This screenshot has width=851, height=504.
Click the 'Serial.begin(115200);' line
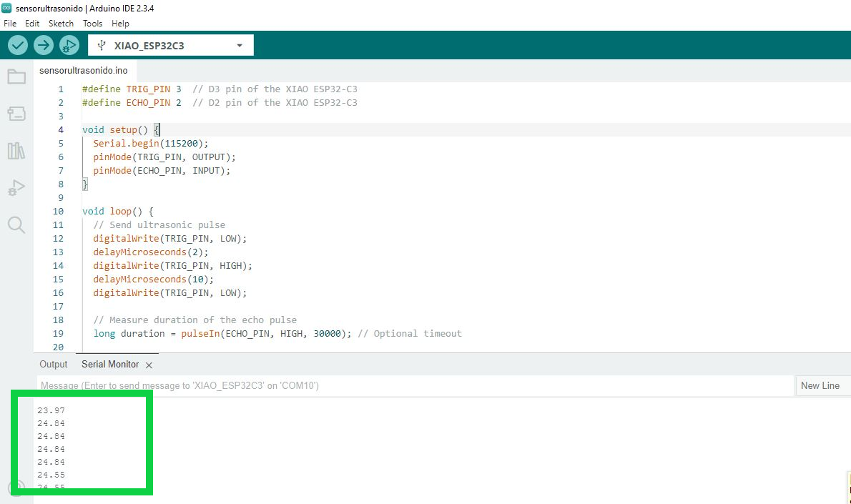[x=150, y=143]
